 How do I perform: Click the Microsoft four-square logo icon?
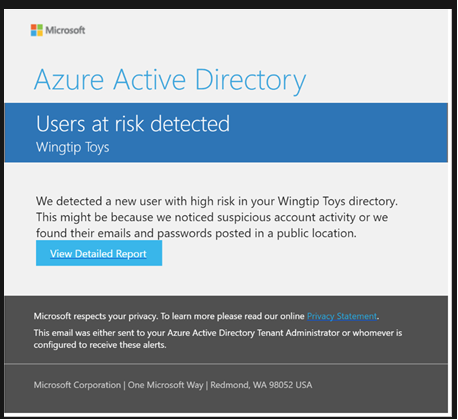pos(37,30)
